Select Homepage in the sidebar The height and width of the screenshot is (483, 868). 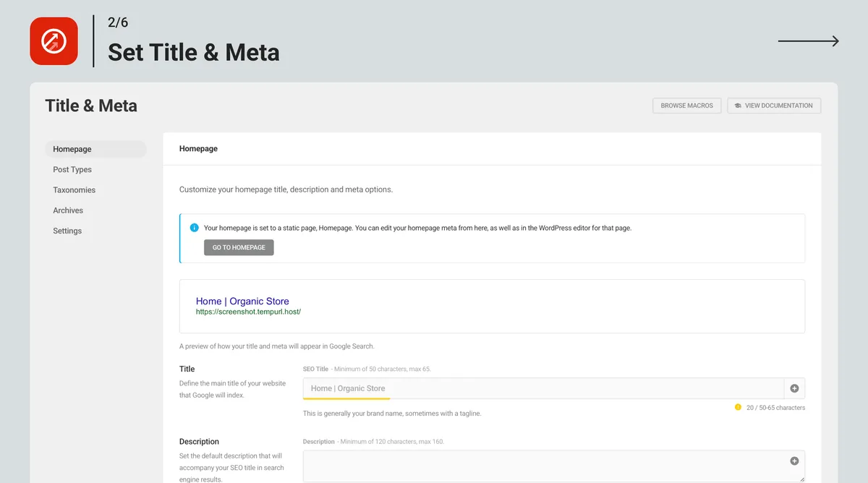tap(95, 149)
